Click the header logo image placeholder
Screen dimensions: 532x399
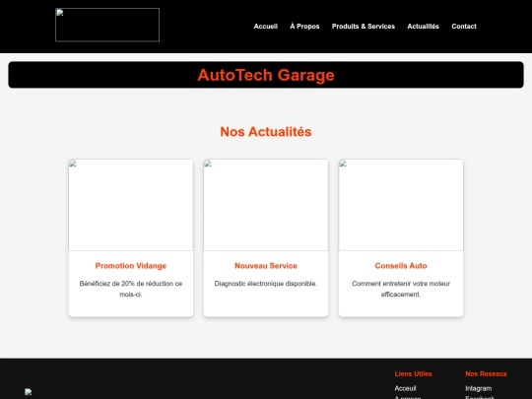click(x=107, y=25)
